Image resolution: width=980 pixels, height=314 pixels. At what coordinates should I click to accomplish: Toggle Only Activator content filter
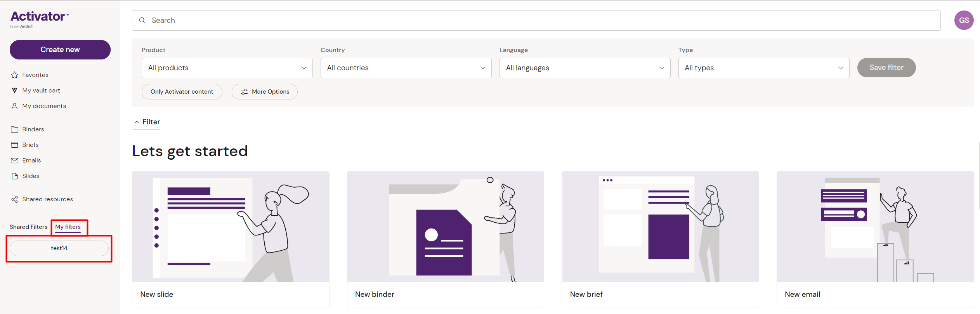coord(182,92)
